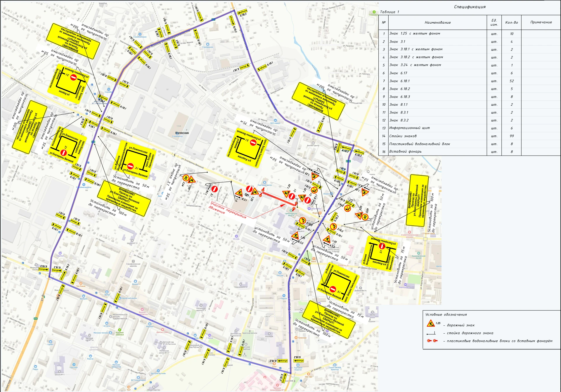This screenshot has width=561, height=392.
Task: Click the sign post symbol in the legend
Action: click(x=431, y=333)
